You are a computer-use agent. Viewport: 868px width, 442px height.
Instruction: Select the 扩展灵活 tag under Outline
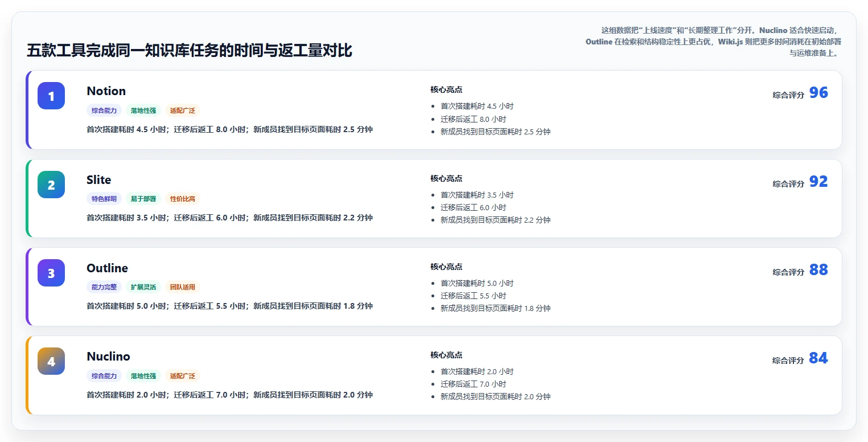coord(143,287)
